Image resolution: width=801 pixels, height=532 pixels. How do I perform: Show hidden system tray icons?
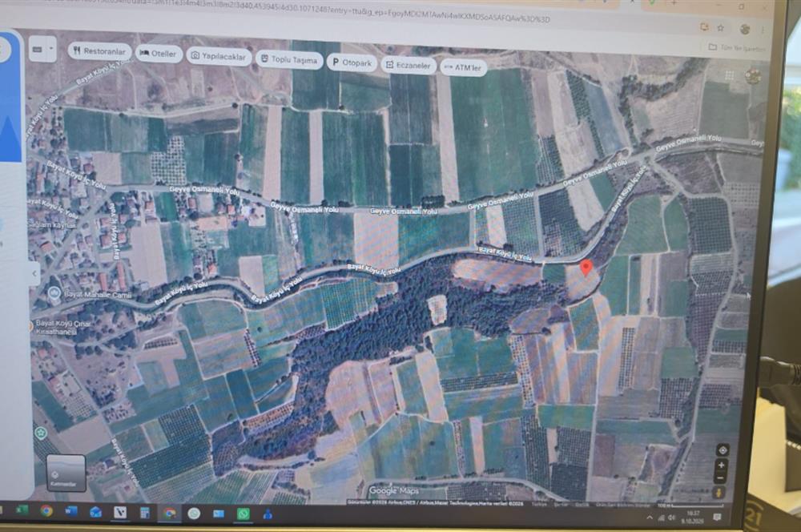[650, 518]
